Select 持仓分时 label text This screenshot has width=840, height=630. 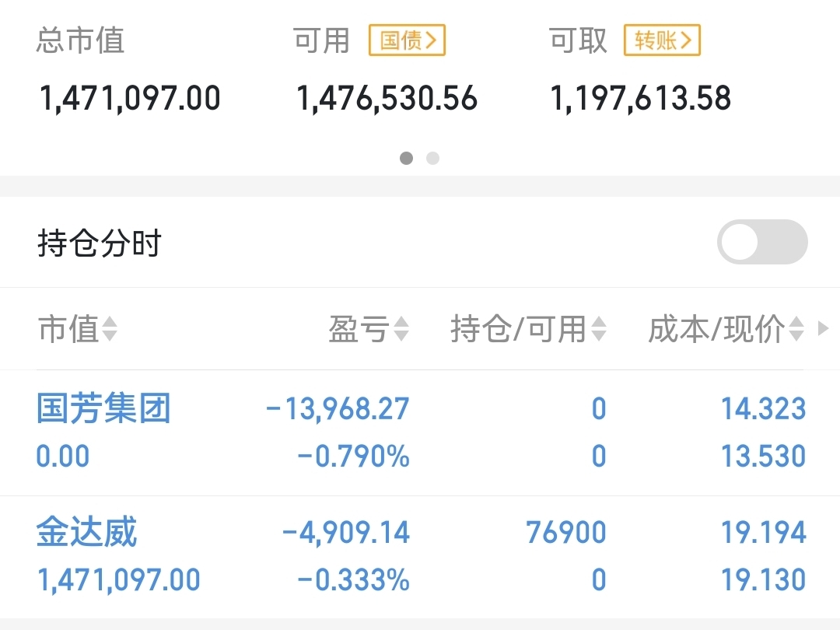click(x=99, y=243)
